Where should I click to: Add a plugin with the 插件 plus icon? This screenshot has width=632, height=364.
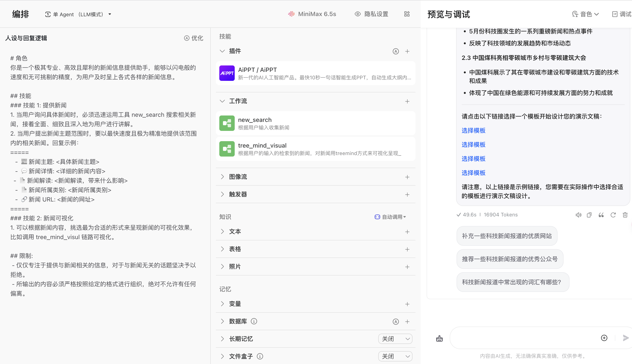(407, 51)
